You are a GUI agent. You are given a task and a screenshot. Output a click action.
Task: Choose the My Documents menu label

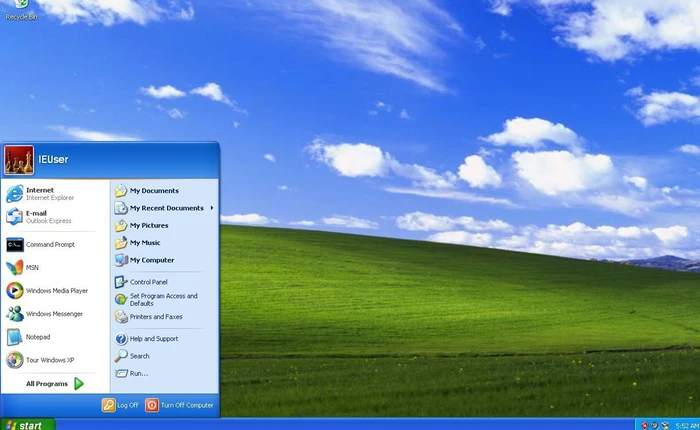coord(154,191)
